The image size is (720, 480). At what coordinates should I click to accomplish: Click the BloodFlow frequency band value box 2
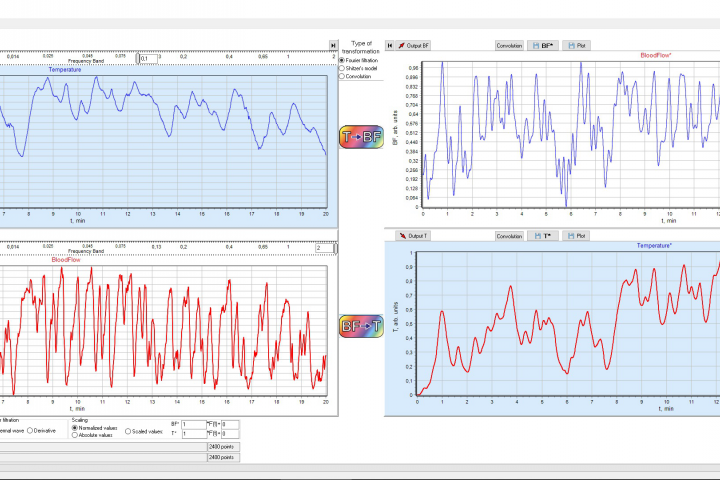[x=324, y=248]
